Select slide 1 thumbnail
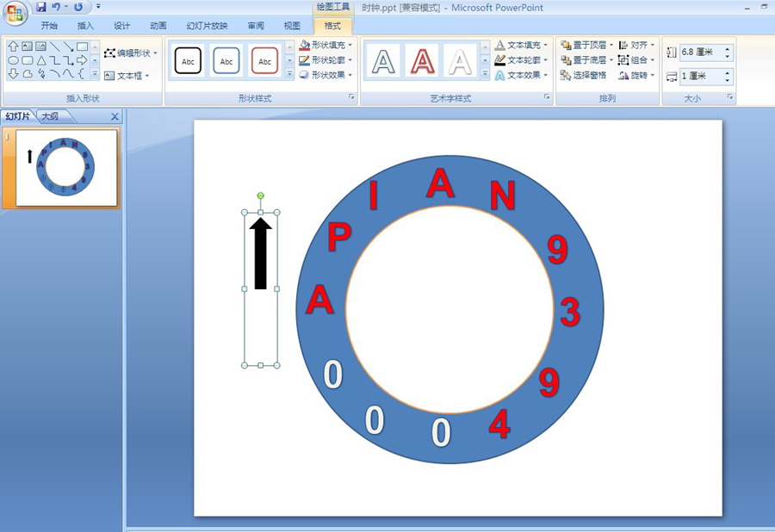Viewport: 775px width, 532px height. [66, 168]
